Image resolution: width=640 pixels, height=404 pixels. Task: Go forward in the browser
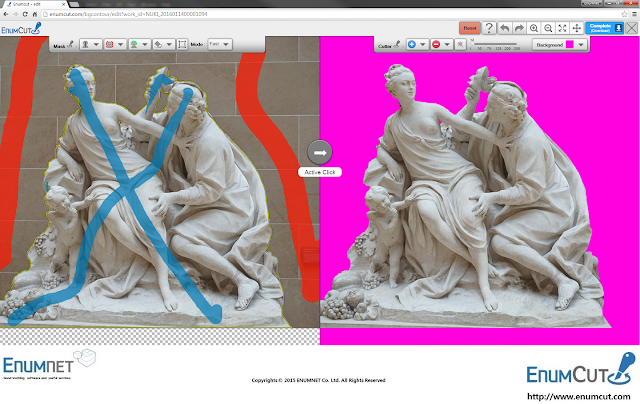point(15,14)
